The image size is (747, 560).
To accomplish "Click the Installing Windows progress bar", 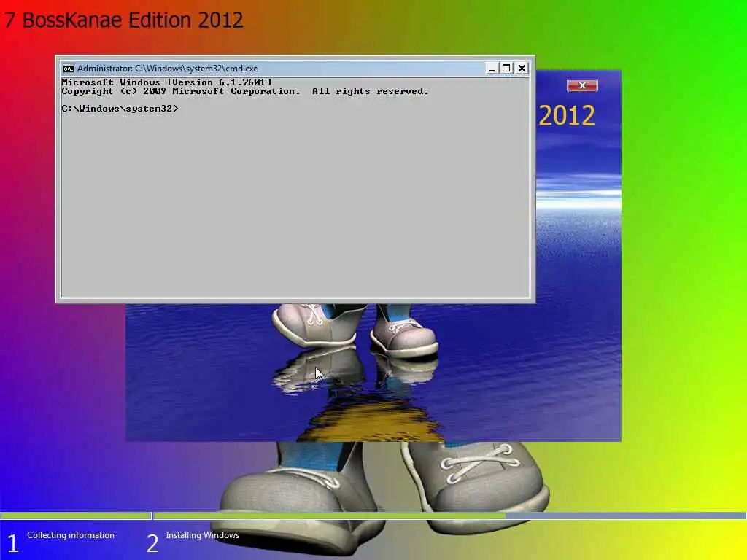I will click(x=449, y=516).
